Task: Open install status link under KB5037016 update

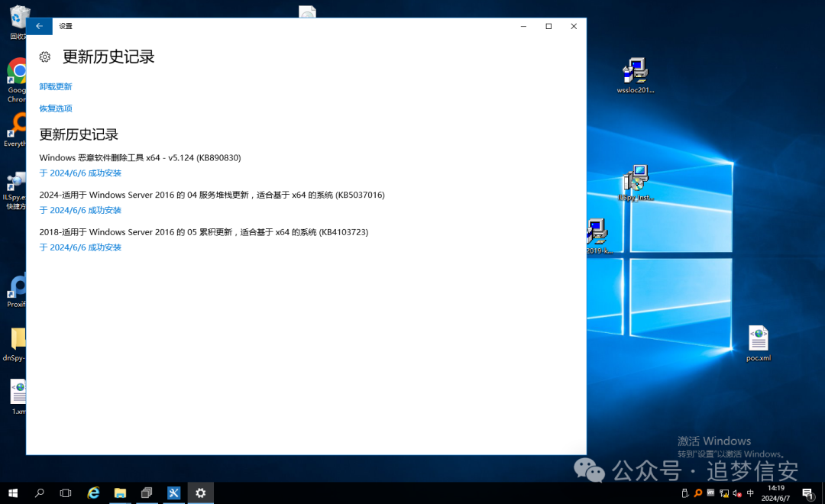Action: pyautogui.click(x=80, y=211)
